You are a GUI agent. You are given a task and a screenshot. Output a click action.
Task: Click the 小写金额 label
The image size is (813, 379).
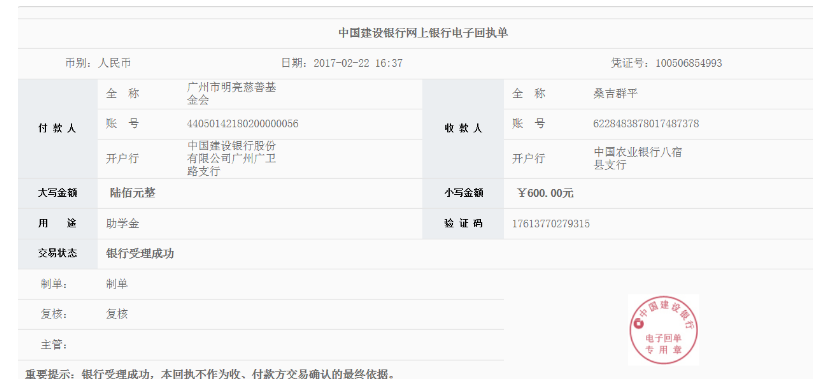click(x=463, y=193)
